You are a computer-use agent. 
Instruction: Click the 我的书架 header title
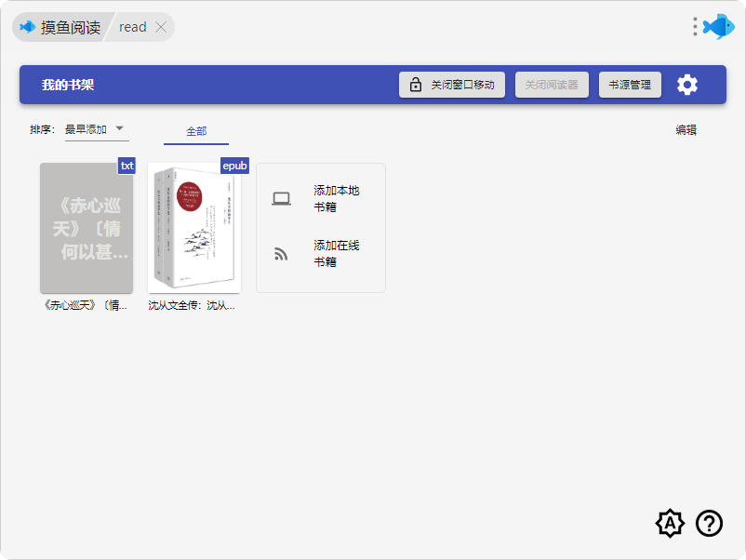pyautogui.click(x=68, y=85)
